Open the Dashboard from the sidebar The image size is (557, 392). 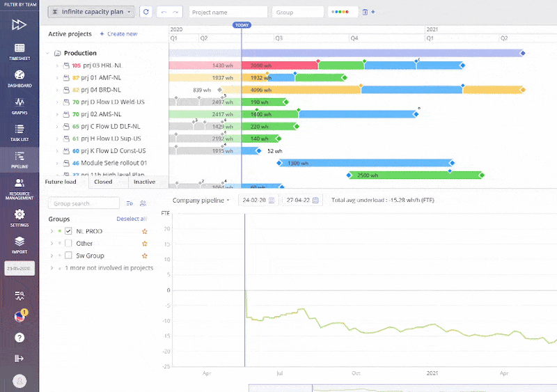click(x=19, y=78)
